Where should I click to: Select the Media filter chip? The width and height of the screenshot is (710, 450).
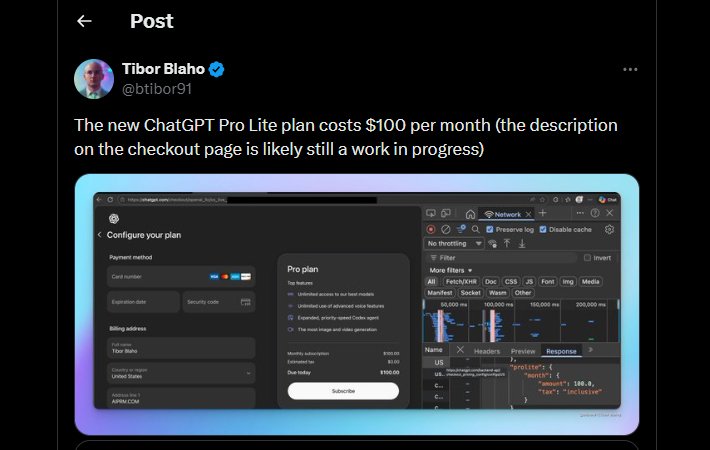pos(590,282)
